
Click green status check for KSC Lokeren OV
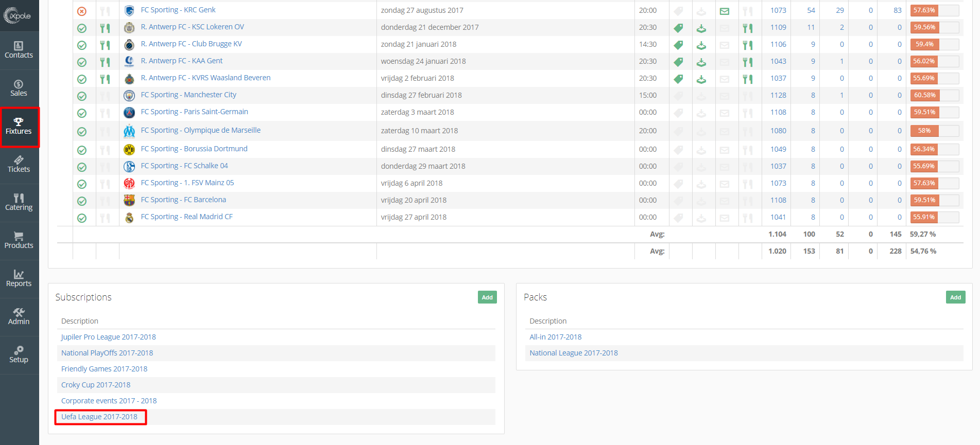click(x=82, y=28)
